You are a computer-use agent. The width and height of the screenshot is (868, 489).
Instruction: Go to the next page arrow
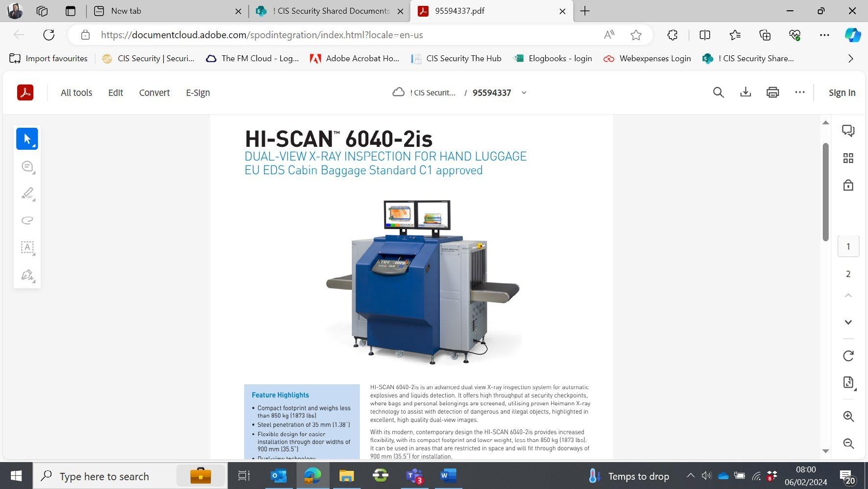(x=848, y=322)
